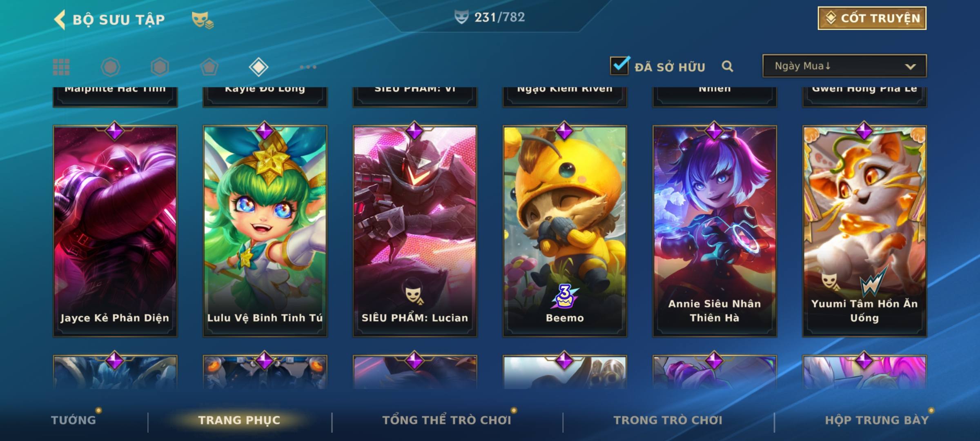
Task: Select the pentagon rarity filter icon
Action: click(x=209, y=67)
